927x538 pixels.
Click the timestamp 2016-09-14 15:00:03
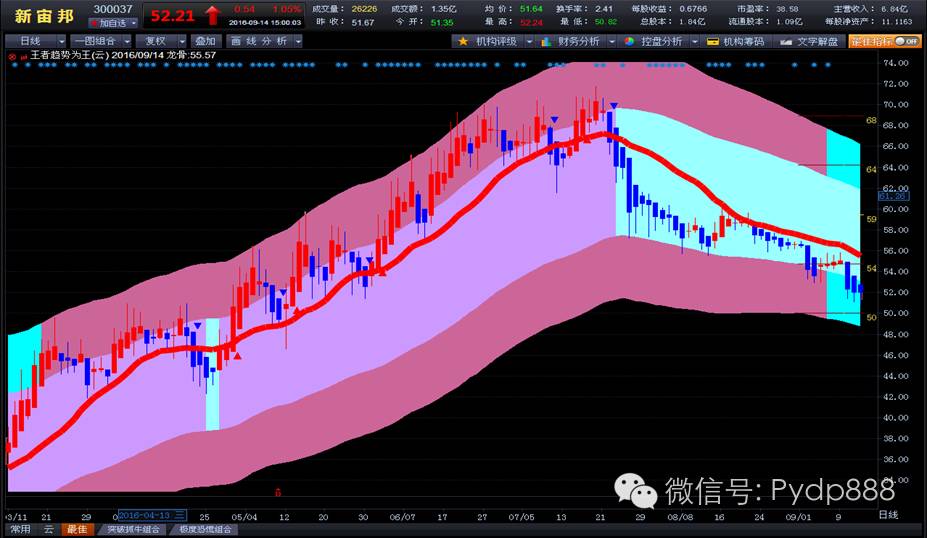(x=264, y=22)
